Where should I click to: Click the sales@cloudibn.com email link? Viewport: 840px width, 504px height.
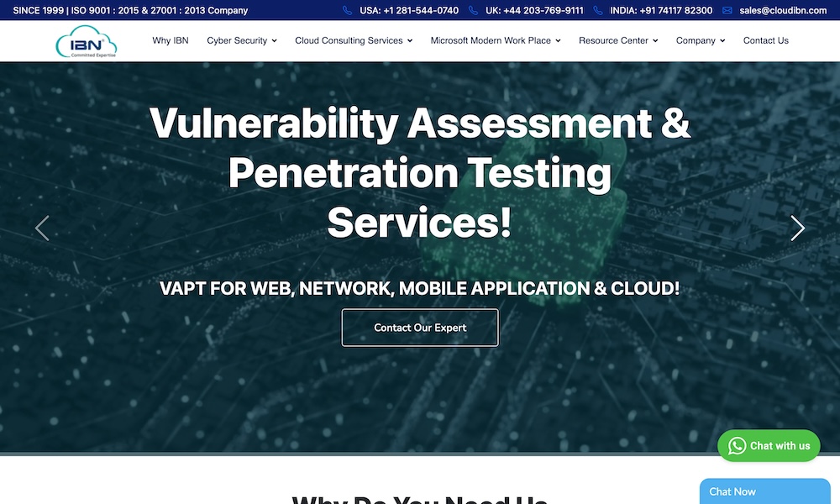coord(783,11)
